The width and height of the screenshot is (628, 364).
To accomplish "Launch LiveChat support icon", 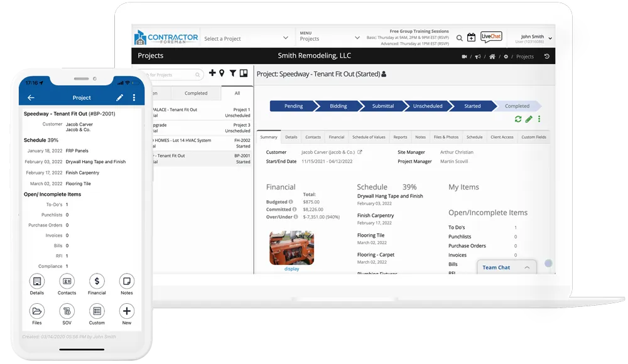I will pos(491,37).
